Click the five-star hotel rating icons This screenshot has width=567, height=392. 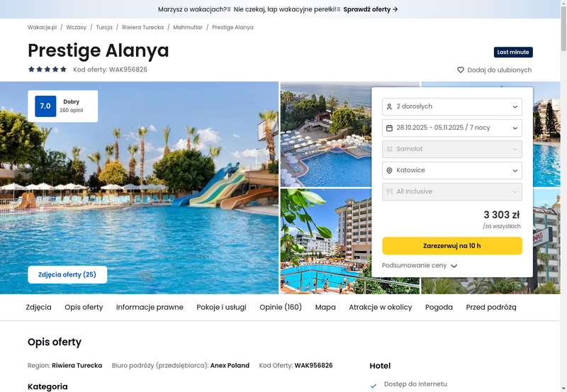tap(47, 69)
